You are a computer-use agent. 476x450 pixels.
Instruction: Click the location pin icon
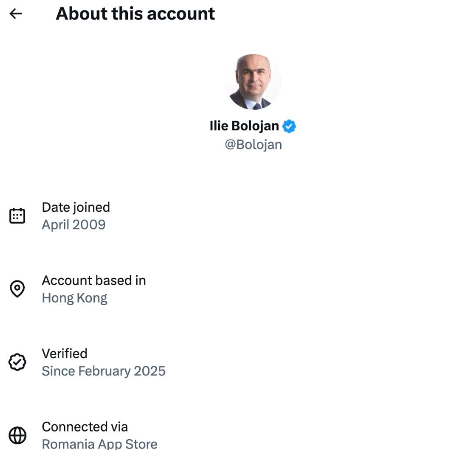coord(18,289)
